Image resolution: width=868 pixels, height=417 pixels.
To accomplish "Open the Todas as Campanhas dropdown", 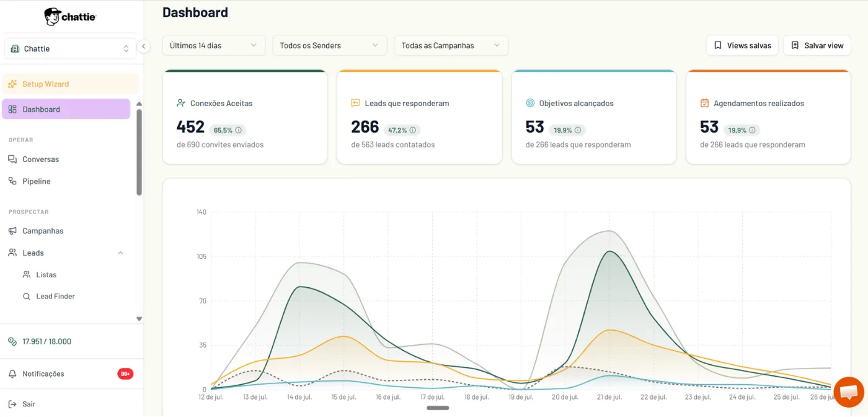I will point(451,45).
